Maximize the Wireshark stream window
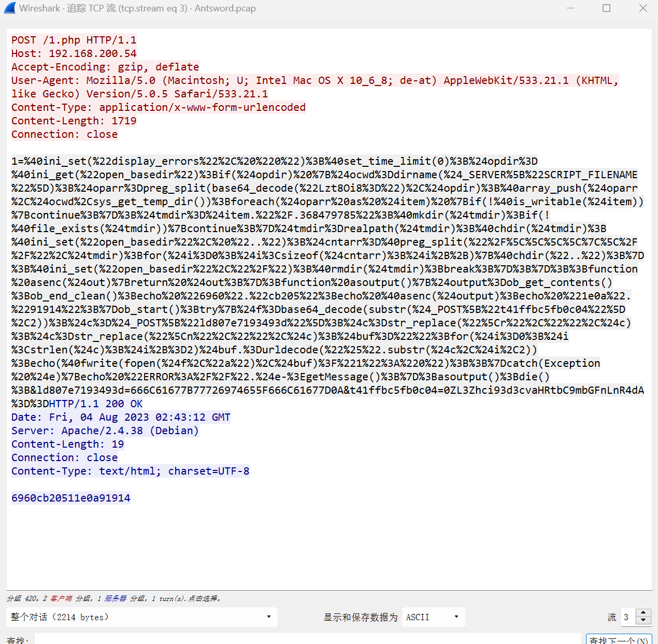 (x=607, y=8)
